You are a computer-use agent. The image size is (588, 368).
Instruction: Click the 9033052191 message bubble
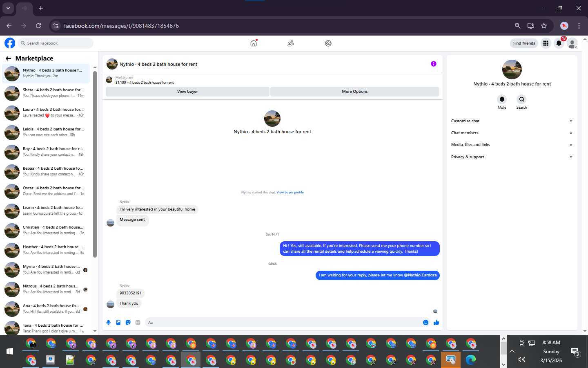coord(130,293)
